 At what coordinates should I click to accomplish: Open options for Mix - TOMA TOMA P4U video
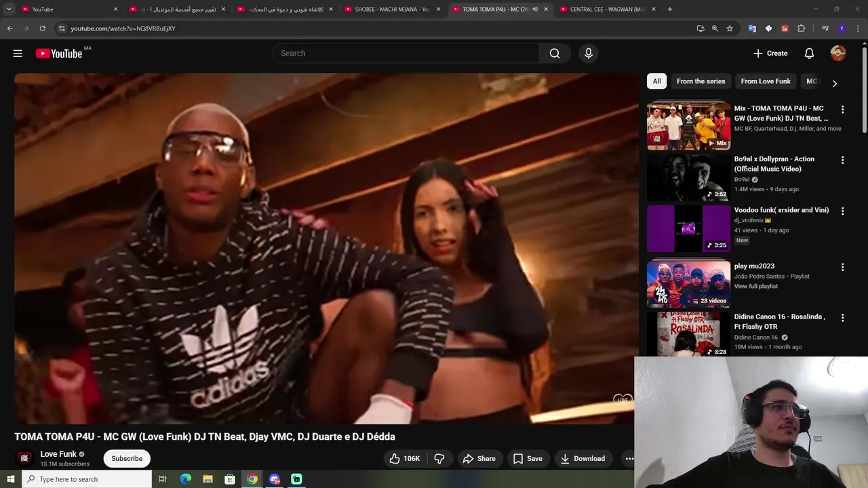coord(842,109)
